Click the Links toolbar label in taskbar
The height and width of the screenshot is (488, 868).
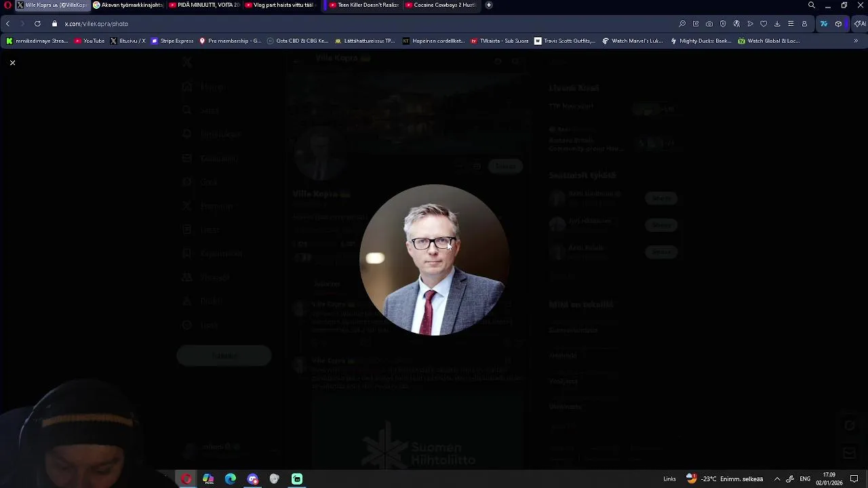[x=669, y=479]
